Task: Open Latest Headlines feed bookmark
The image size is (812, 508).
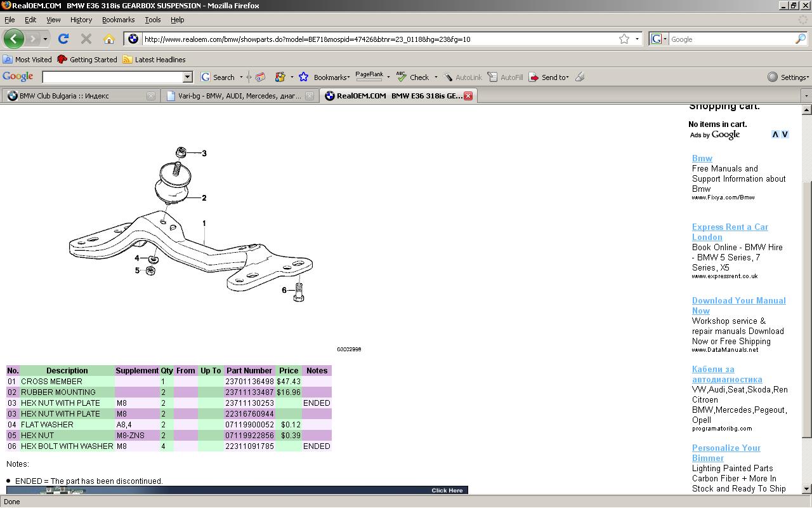Action: point(154,60)
